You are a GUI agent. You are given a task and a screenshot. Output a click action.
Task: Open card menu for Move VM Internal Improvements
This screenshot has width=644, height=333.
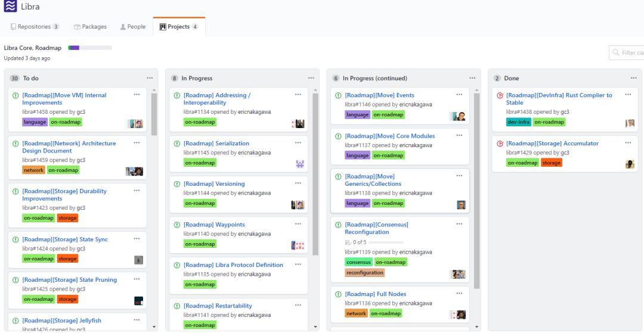tap(137, 94)
